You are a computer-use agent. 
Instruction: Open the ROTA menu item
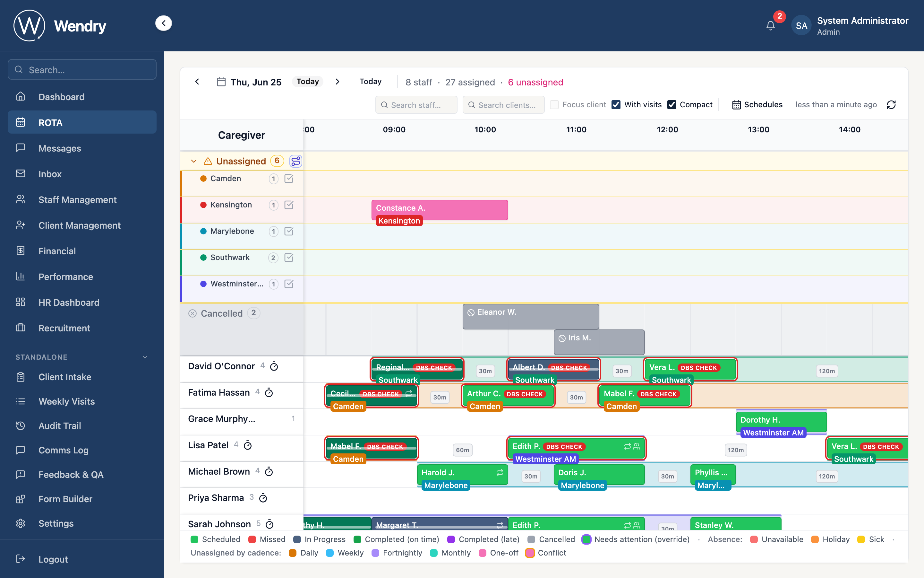point(82,122)
